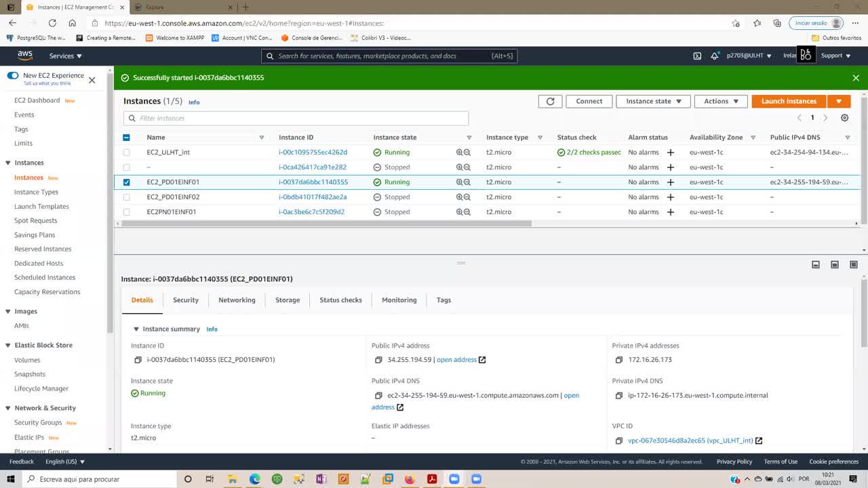The width and height of the screenshot is (868, 488).
Task: Reload the browser page
Action: click(x=52, y=23)
